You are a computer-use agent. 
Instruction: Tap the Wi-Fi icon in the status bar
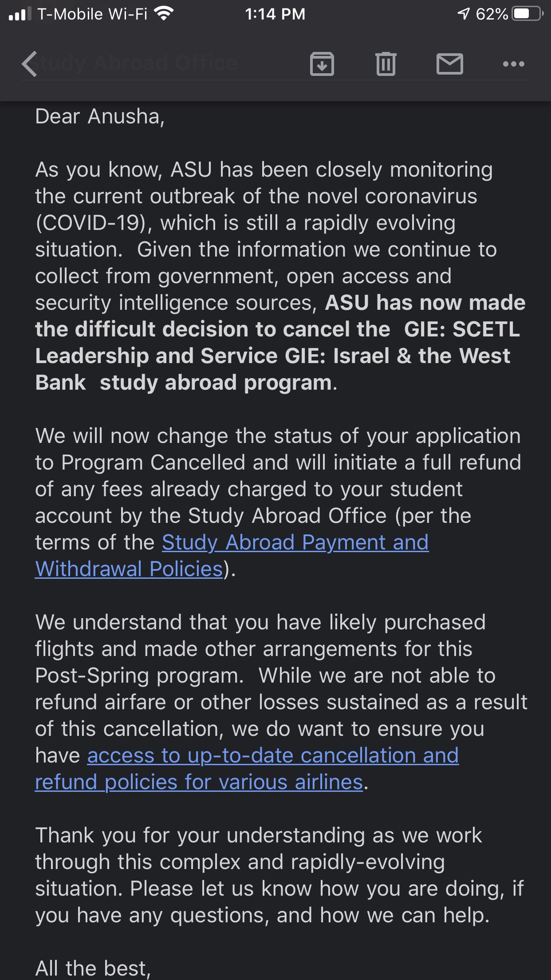pyautogui.click(x=164, y=14)
